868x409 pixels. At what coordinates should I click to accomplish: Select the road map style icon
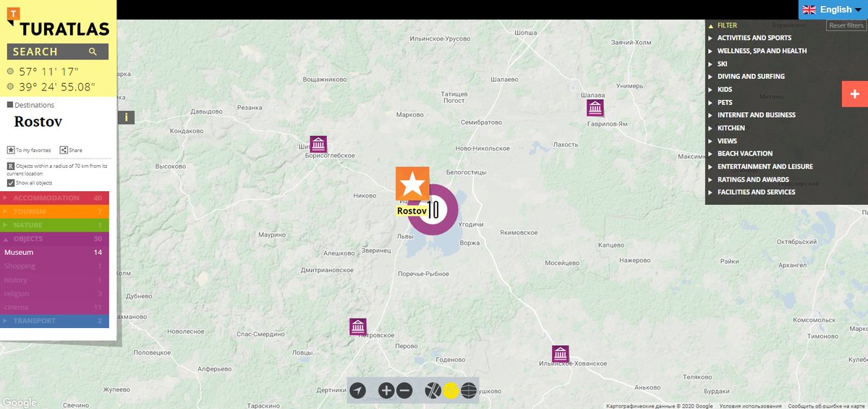[x=433, y=391]
